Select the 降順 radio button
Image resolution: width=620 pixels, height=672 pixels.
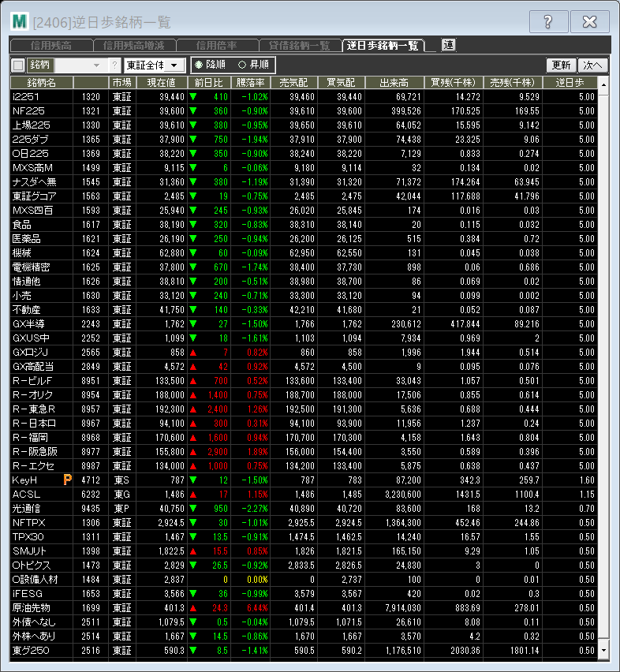(198, 65)
